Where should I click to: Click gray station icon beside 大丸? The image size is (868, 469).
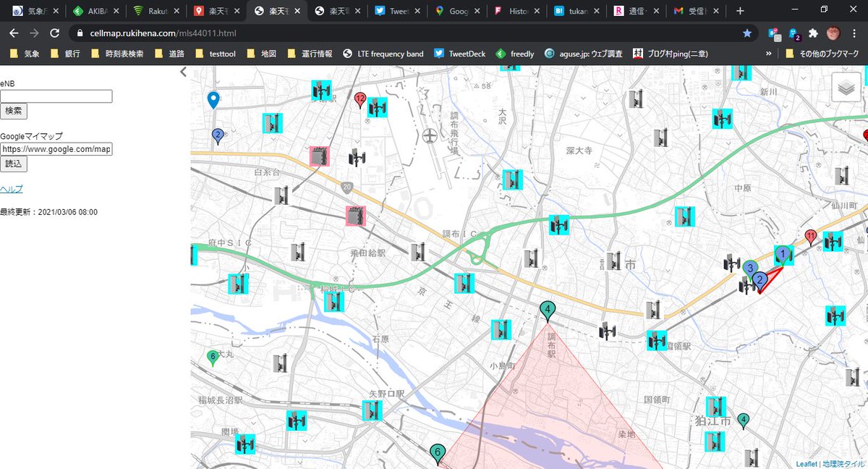(280, 363)
